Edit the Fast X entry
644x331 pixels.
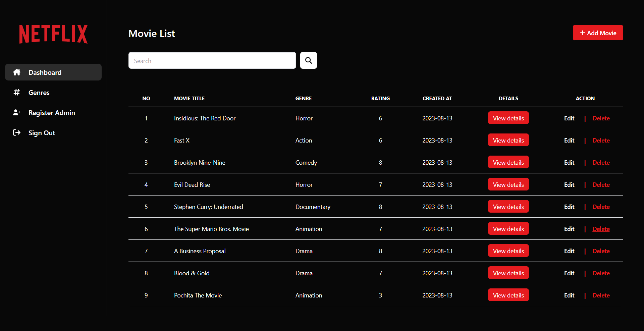pos(569,140)
